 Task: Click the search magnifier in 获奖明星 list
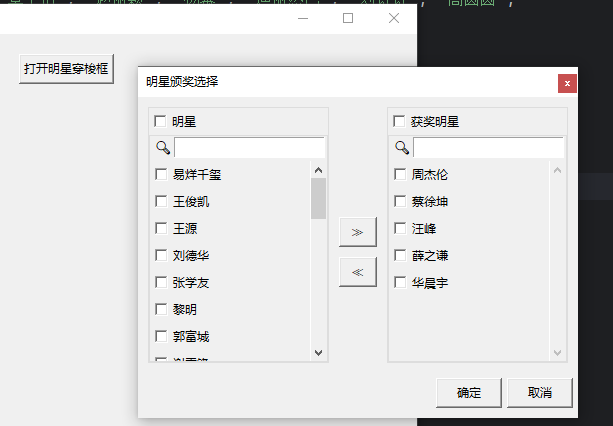tap(402, 148)
